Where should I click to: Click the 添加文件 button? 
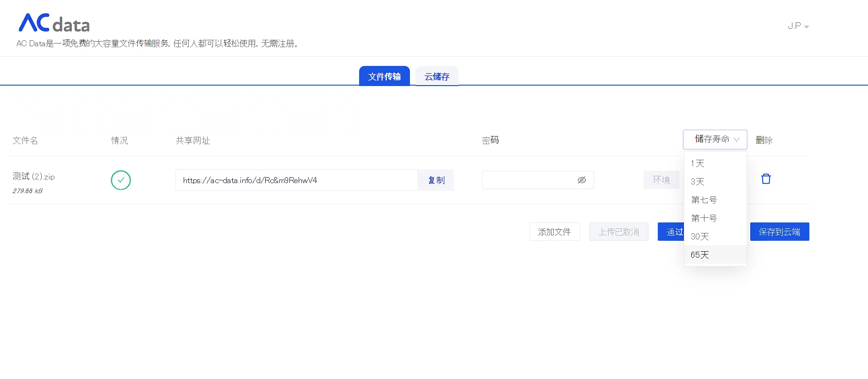coord(554,232)
